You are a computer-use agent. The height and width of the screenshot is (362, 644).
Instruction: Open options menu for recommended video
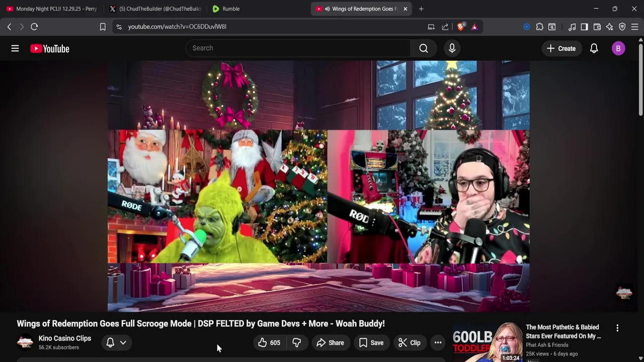(x=617, y=328)
